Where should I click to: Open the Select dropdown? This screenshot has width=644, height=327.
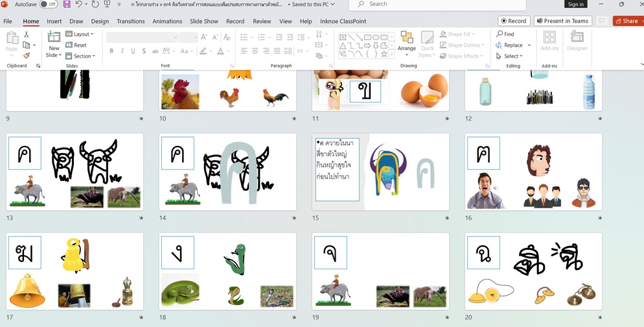point(509,56)
